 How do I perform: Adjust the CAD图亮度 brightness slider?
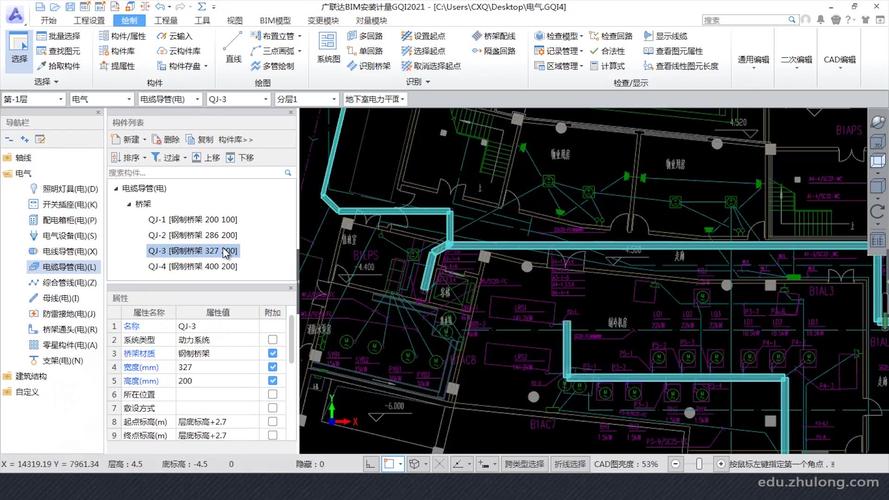[698, 464]
